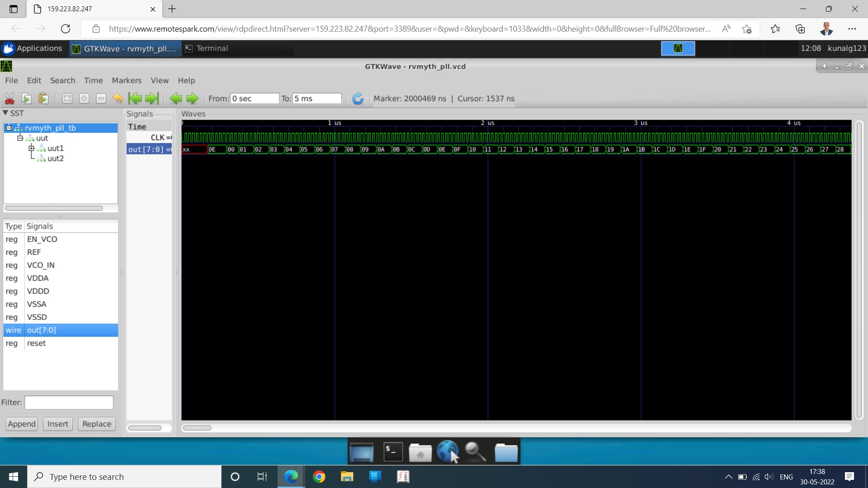Screen dimensions: 868x488
Task: Click the waves horizontal scrollbar thumb
Action: [197, 428]
